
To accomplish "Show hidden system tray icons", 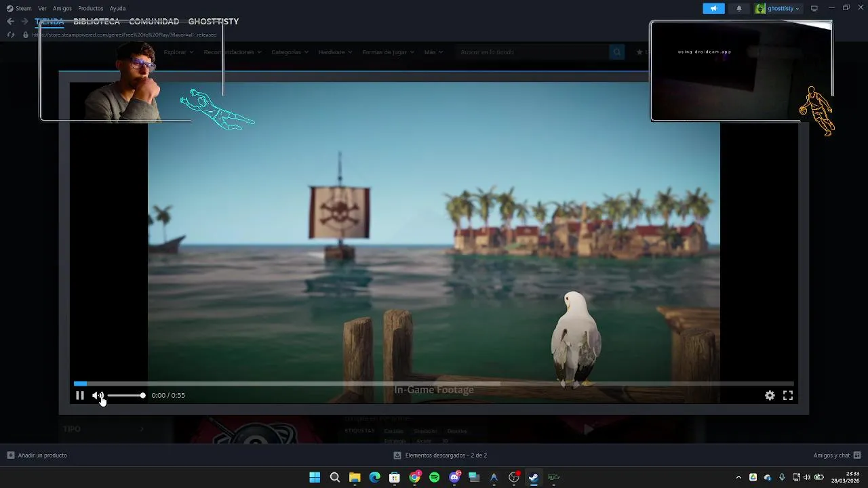I will pos(738,477).
